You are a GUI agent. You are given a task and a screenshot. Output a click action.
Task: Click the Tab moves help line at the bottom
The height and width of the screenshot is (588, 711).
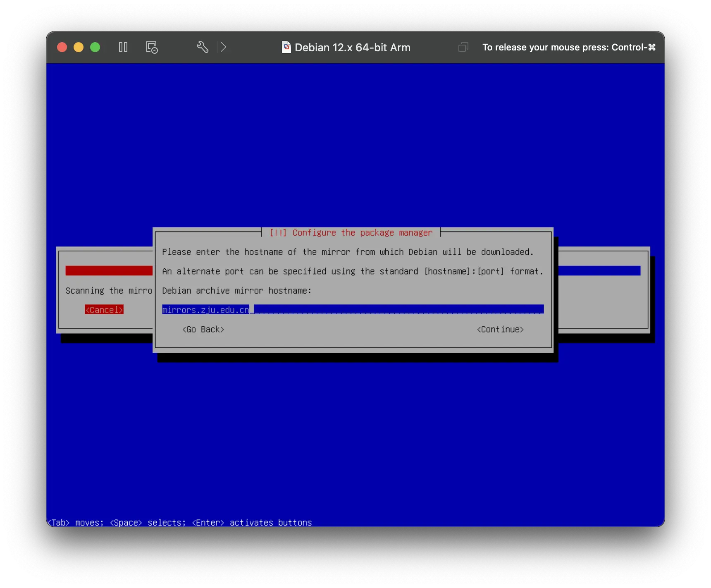[x=180, y=522]
